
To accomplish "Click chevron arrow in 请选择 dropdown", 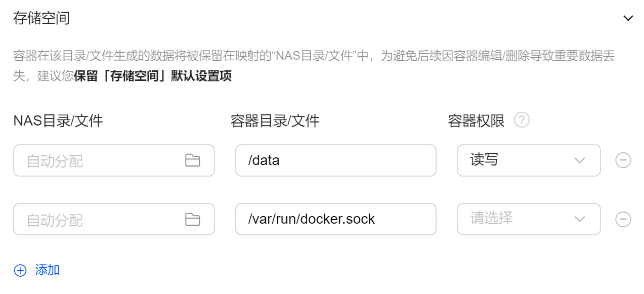I will tap(580, 220).
